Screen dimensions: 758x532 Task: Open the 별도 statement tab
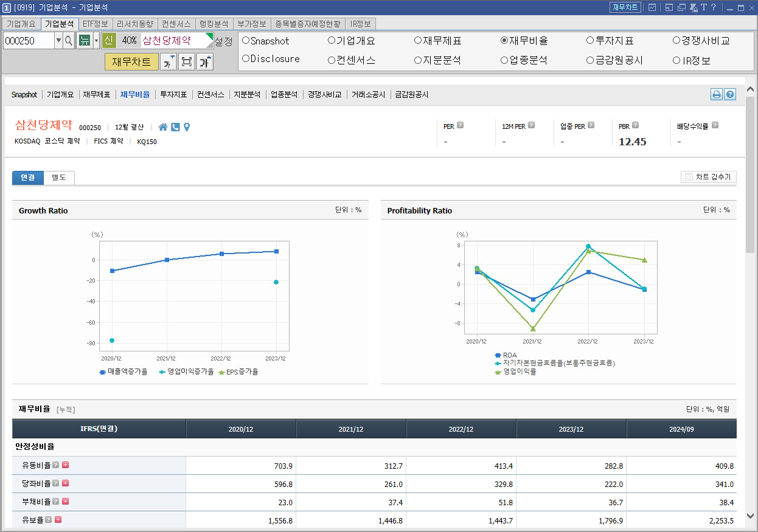coord(59,178)
